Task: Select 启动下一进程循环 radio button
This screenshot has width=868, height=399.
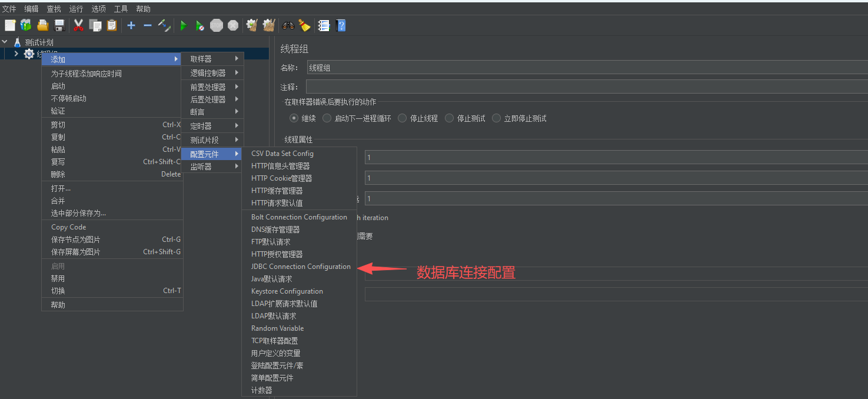Action: (x=327, y=118)
